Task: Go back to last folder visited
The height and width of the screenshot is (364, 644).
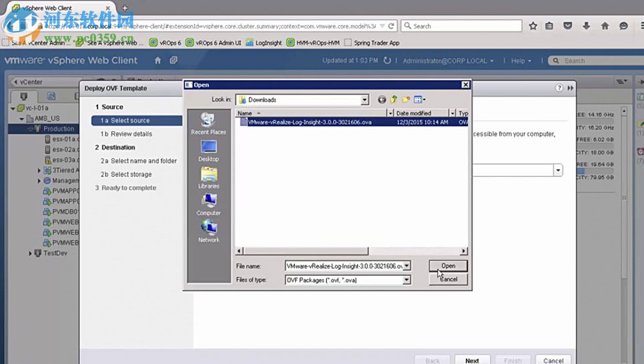Action: pyautogui.click(x=382, y=100)
